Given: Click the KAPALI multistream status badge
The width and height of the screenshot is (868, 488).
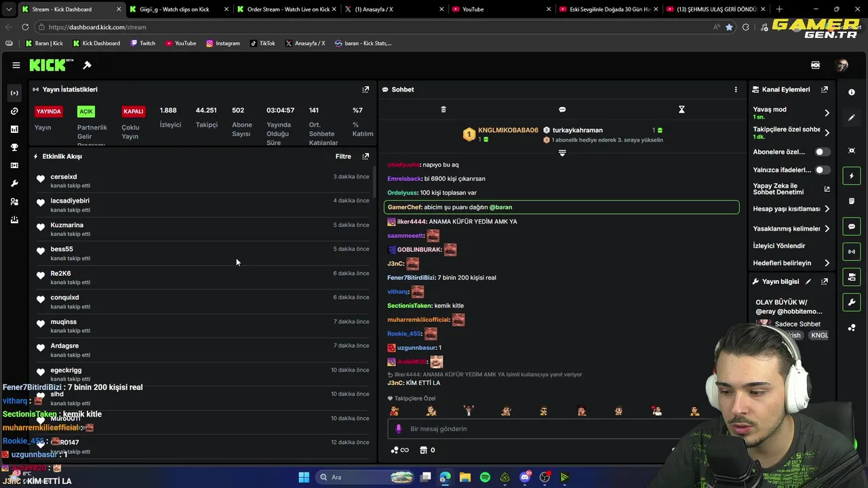Looking at the screenshot, I should tap(134, 112).
